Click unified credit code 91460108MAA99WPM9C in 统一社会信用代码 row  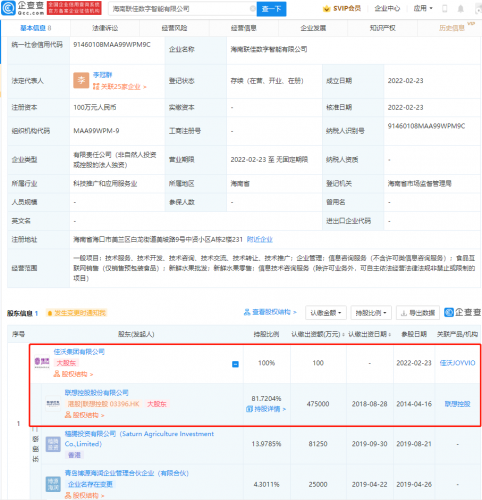112,45
